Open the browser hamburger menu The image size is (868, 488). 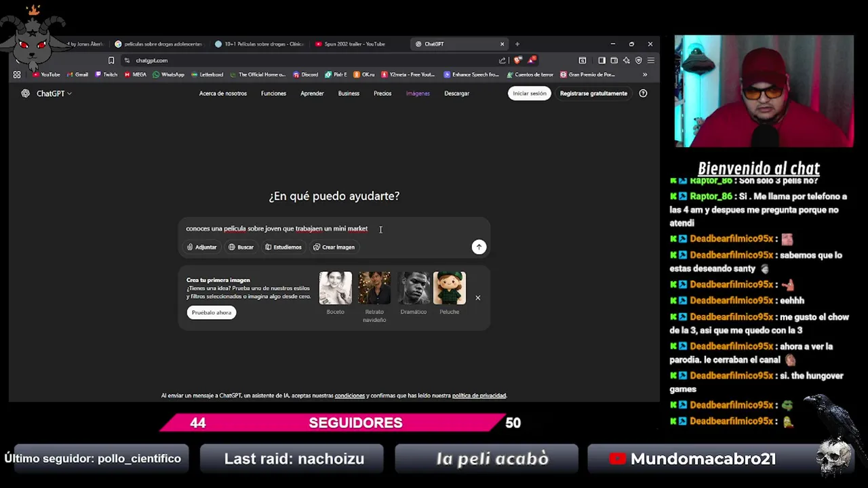(651, 60)
